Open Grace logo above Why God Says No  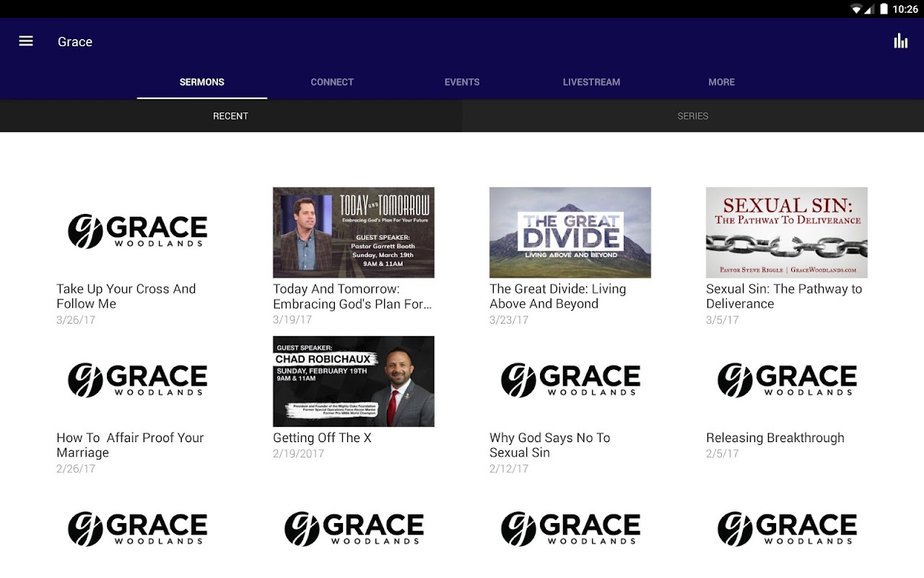point(570,381)
